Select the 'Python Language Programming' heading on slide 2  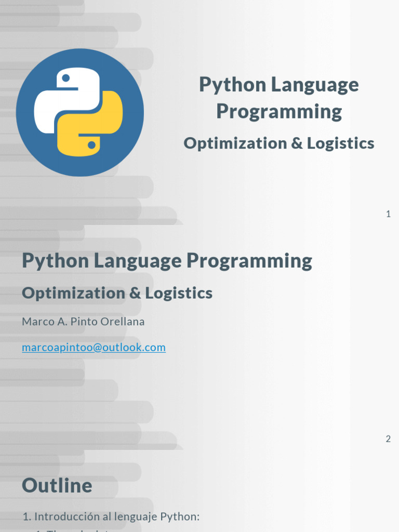click(167, 261)
